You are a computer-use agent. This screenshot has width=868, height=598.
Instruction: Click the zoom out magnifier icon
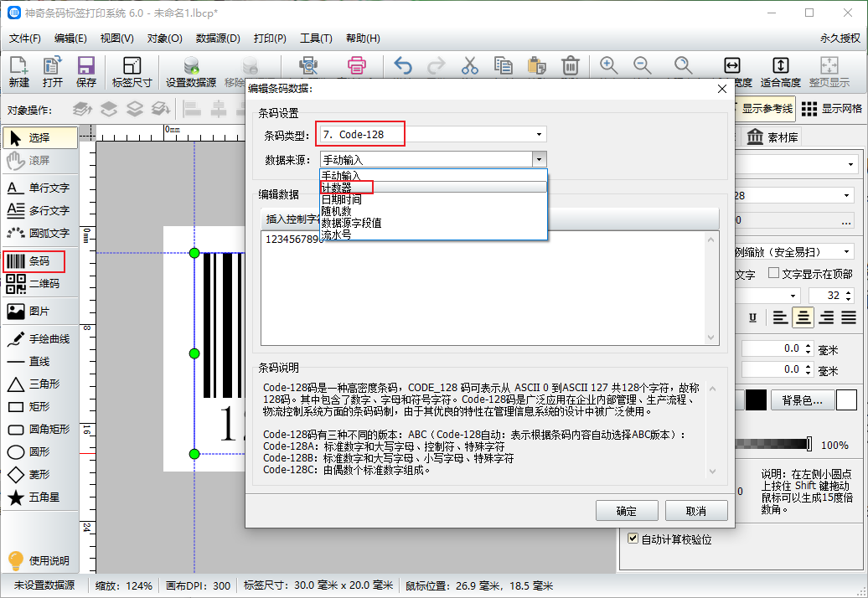[642, 66]
